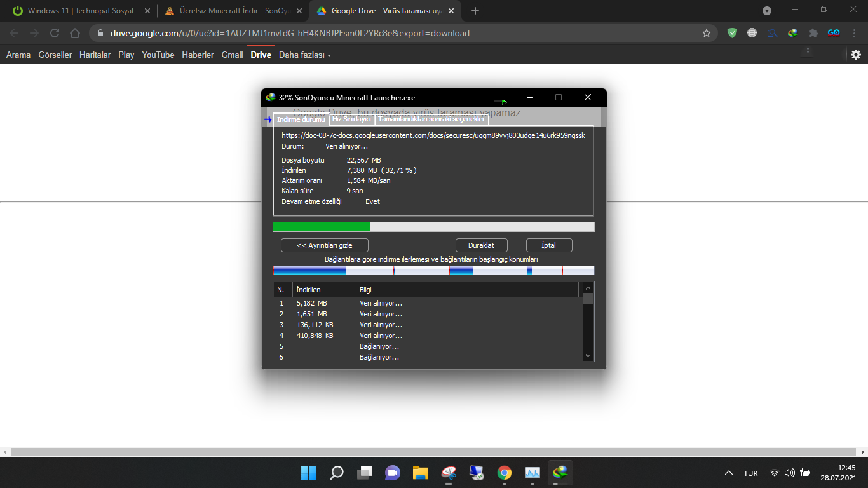This screenshot has width=868, height=488.
Task: Launch Teams Chat from the taskbar
Action: point(393,473)
